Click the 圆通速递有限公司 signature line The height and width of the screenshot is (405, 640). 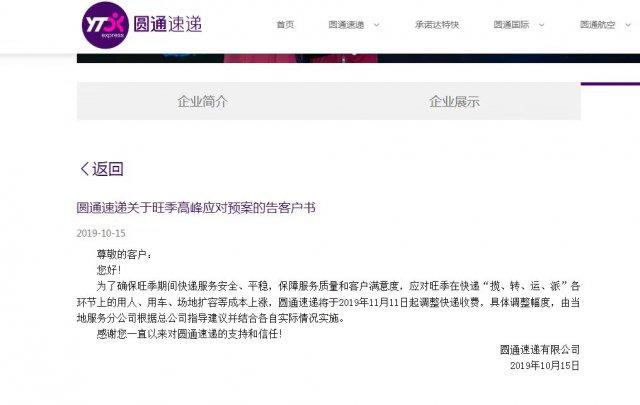click(540, 350)
